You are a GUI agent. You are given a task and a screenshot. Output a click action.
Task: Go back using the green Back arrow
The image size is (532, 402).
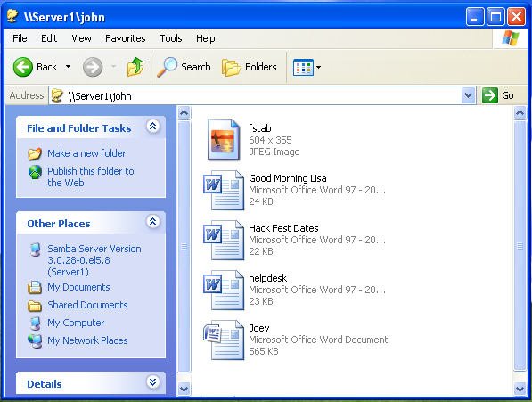point(23,67)
